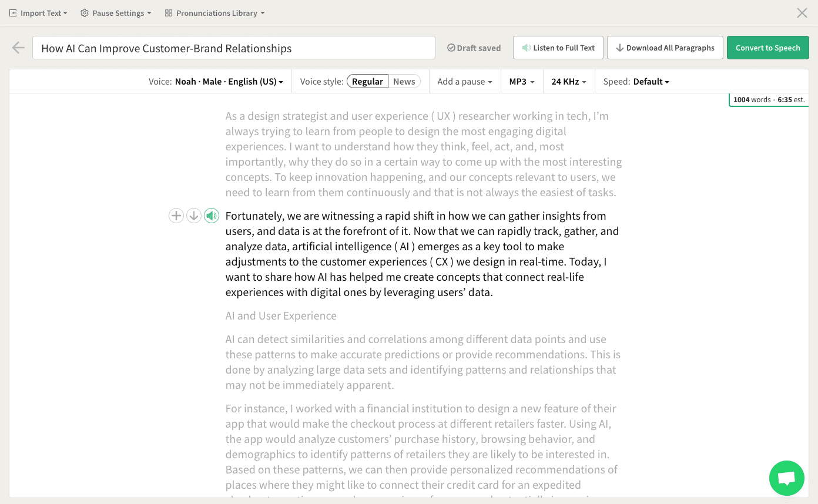Select the Regular voice style
Screen dimensions: 818x504
(x=367, y=82)
